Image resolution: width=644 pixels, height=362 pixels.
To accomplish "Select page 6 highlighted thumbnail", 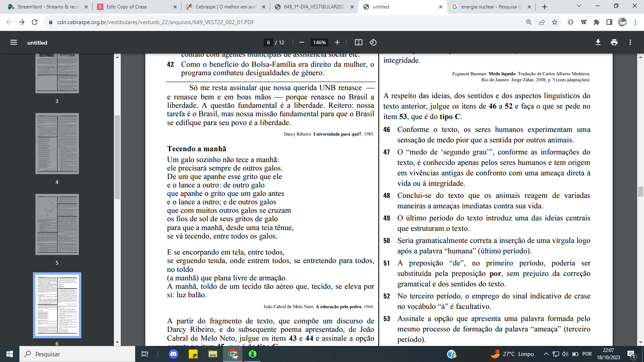I will (57, 305).
